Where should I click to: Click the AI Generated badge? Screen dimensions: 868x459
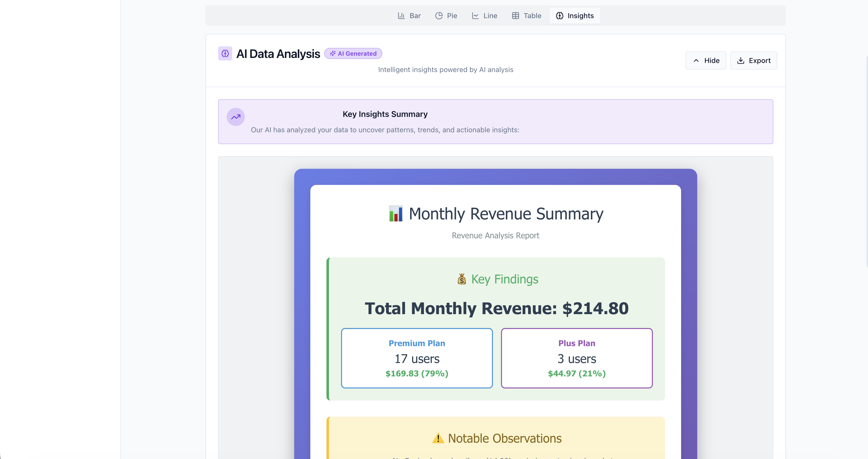[x=353, y=54]
